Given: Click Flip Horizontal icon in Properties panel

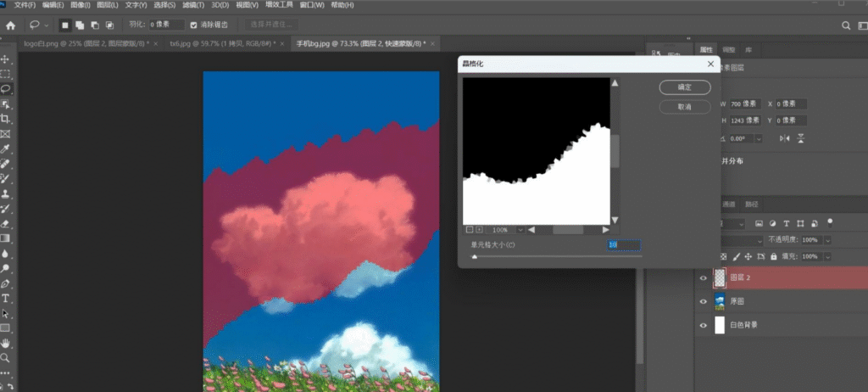Looking at the screenshot, I should (784, 138).
